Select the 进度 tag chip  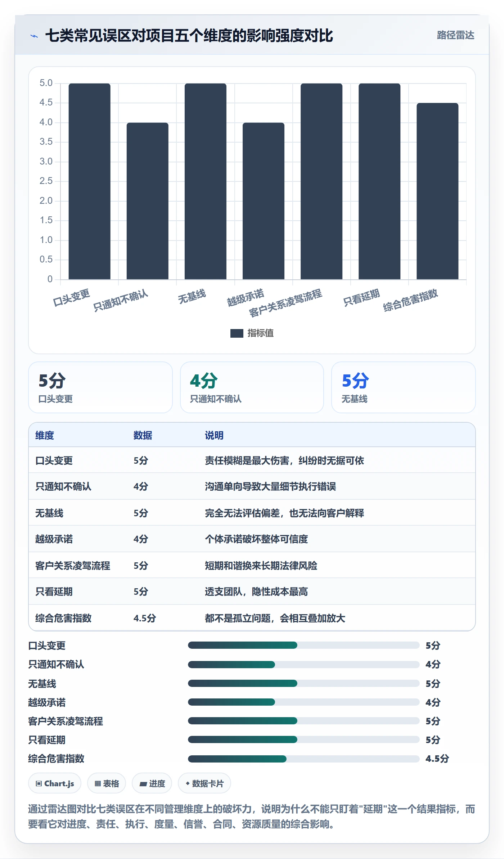(x=152, y=783)
